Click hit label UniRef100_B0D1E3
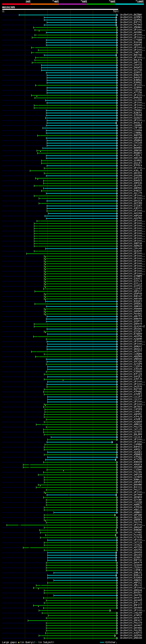Viewport: 146px width, 644px height. (131, 301)
